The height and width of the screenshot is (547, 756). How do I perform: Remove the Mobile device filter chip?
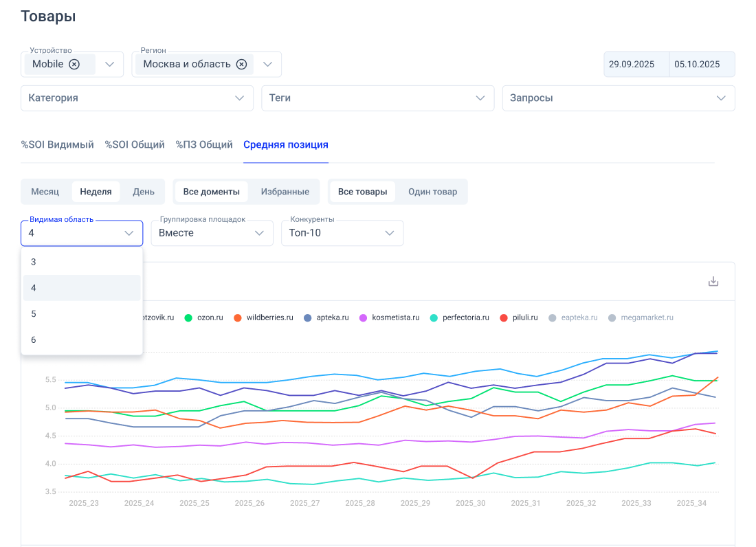click(x=74, y=64)
